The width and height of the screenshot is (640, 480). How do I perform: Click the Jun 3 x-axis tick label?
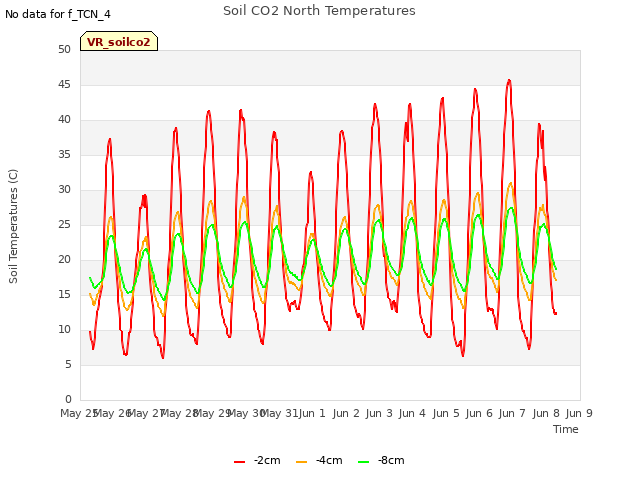pos(379,413)
